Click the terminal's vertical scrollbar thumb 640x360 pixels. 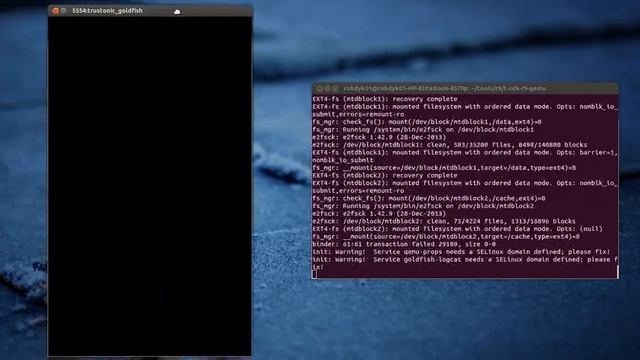point(617,271)
